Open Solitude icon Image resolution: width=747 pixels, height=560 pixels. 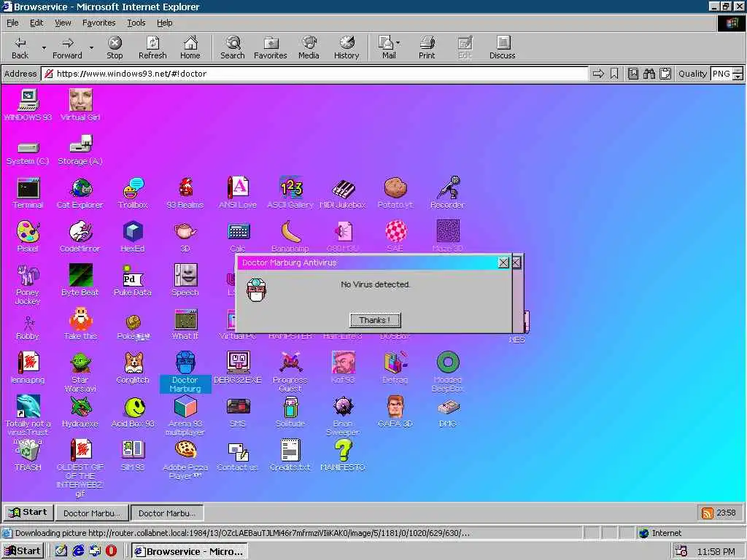(x=290, y=411)
